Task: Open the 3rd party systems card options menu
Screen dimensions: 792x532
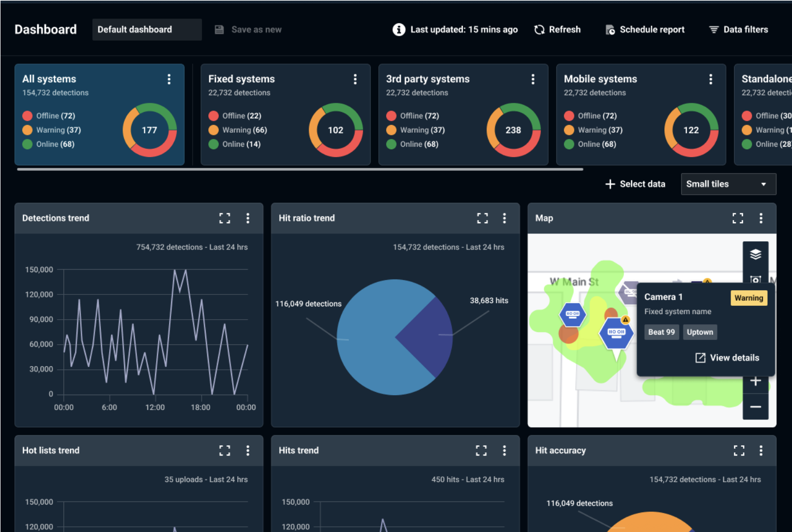Action: [533, 79]
